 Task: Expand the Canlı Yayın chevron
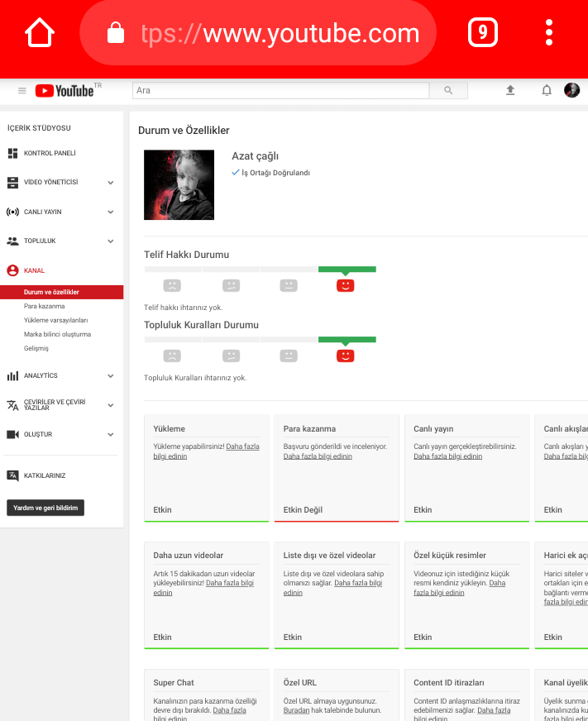coord(111,212)
